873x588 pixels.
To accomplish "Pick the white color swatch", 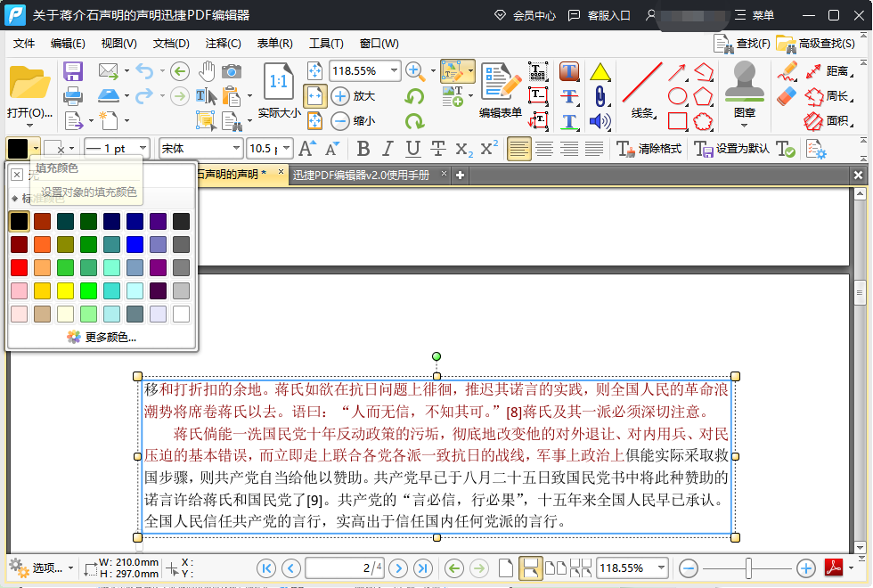I will (x=181, y=314).
